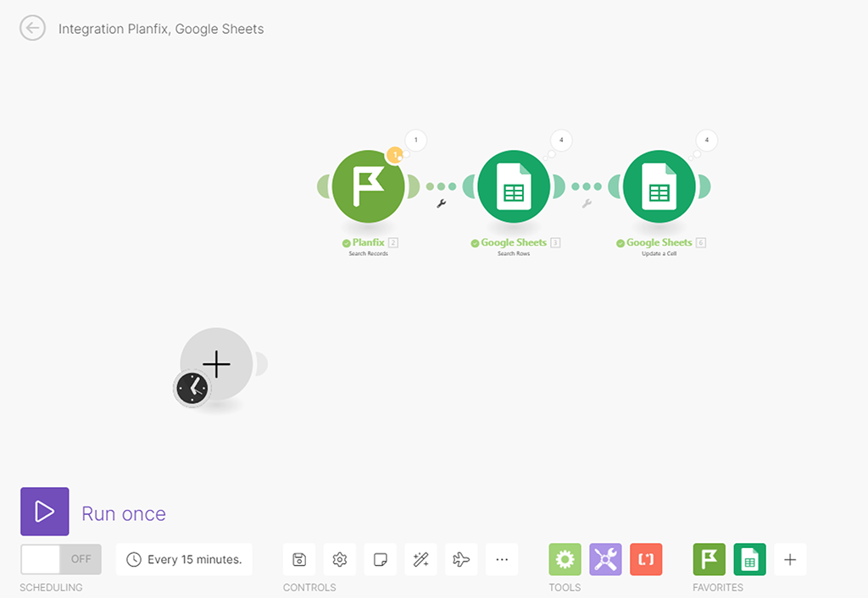Add a module with the empty plus circle
Screen dimensions: 868x598
click(216, 364)
